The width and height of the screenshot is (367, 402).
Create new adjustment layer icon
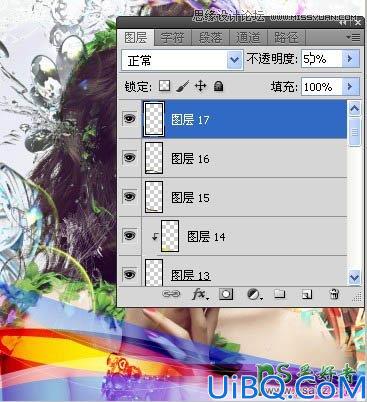point(255,294)
